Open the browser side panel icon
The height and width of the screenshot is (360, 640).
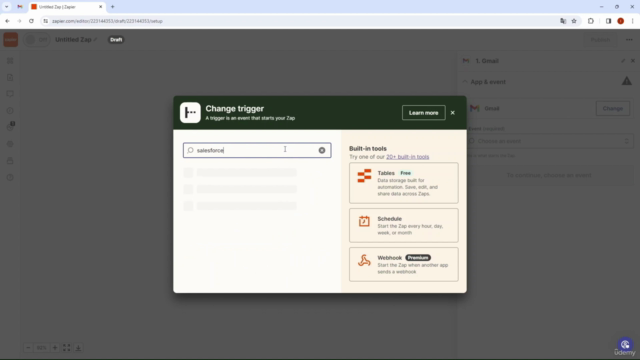608,21
